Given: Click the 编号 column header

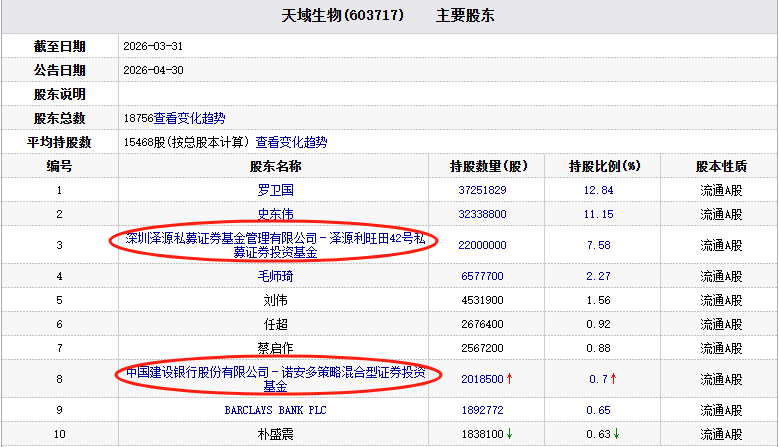Looking at the screenshot, I should pyautogui.click(x=59, y=166).
